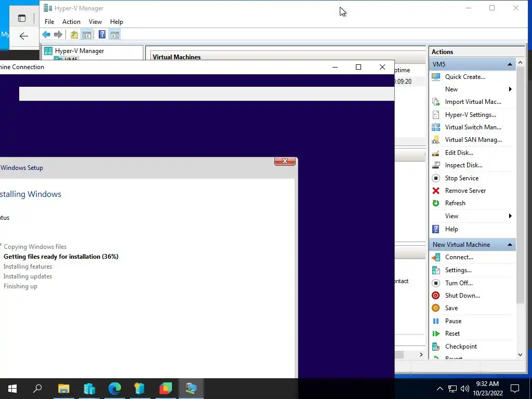Open Hyper-V Settings icon
532x399 pixels.
coord(436,115)
